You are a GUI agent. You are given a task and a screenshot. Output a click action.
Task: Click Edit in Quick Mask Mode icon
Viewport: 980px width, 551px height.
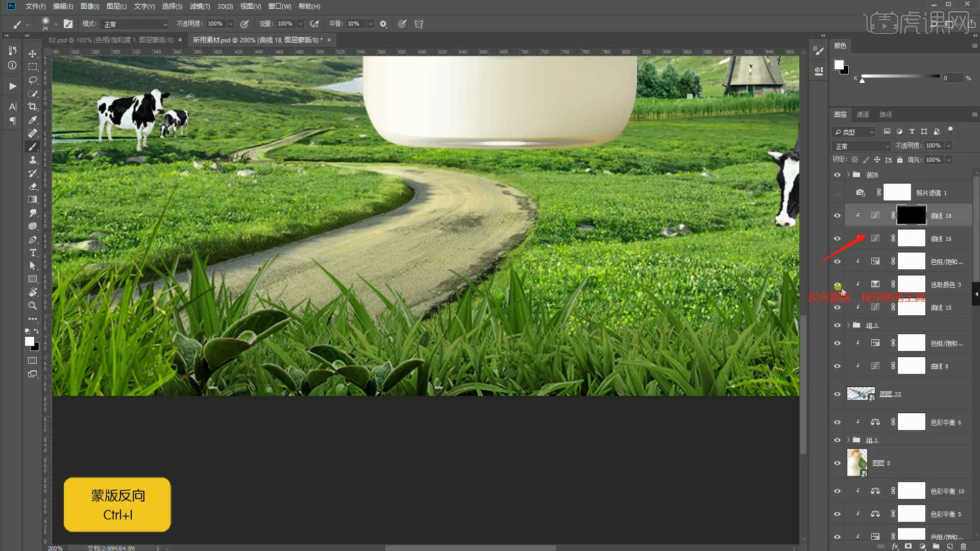[33, 361]
